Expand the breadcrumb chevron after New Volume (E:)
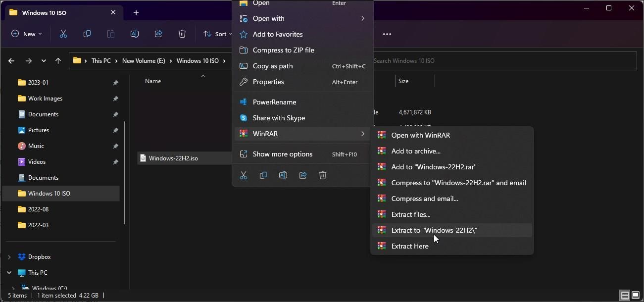Viewport: 644px width, 302px height. pos(171,61)
